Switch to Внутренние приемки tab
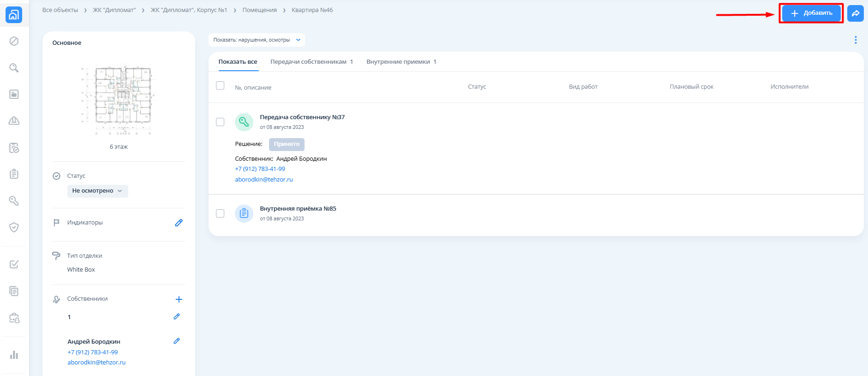The width and height of the screenshot is (868, 376). pyautogui.click(x=401, y=62)
